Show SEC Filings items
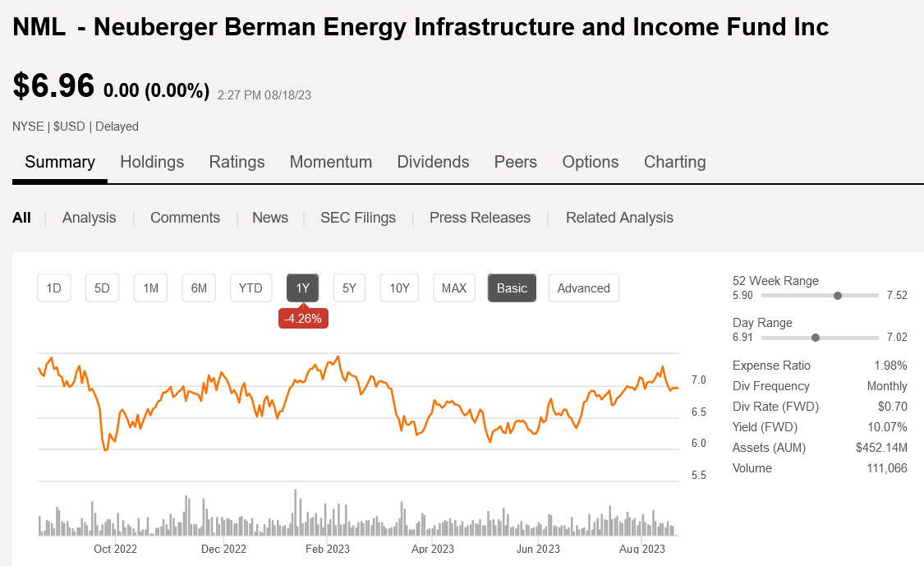The height and width of the screenshot is (566, 924). [x=357, y=218]
